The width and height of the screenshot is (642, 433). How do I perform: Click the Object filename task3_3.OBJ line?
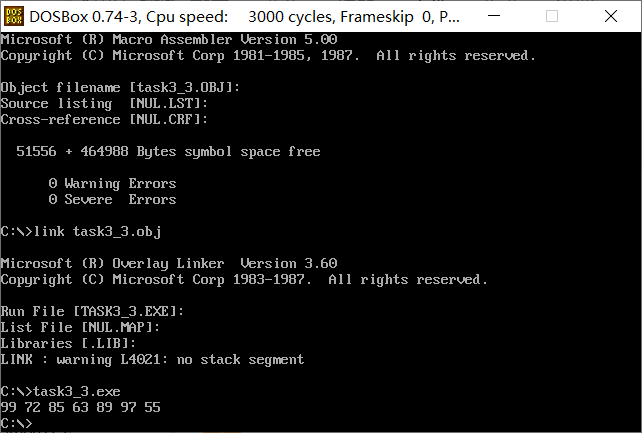[120, 88]
